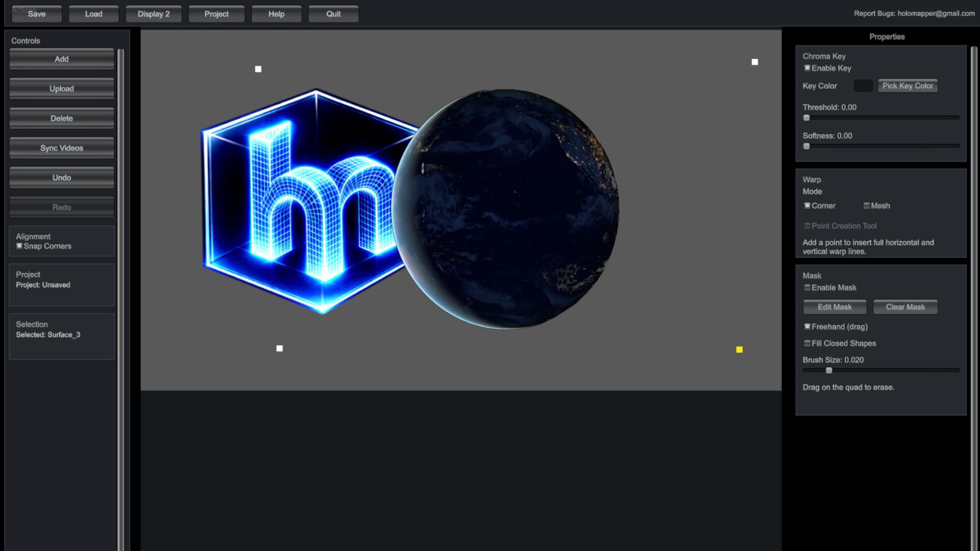Select Corner warp mode

tap(807, 206)
